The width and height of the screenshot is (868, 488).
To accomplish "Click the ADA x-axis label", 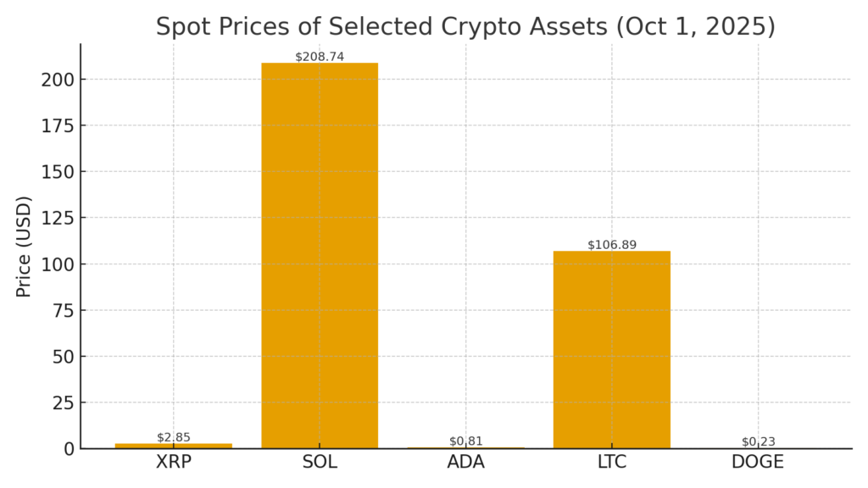I will coord(465,463).
